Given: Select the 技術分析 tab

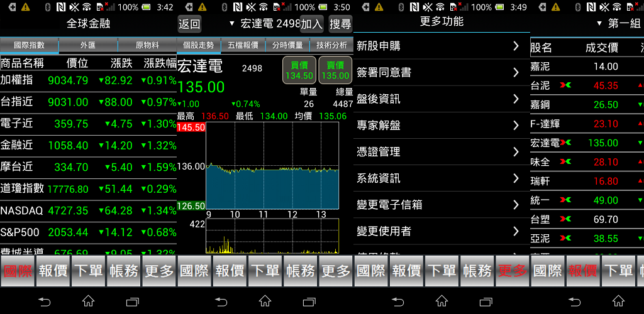Looking at the screenshot, I should 332,45.
